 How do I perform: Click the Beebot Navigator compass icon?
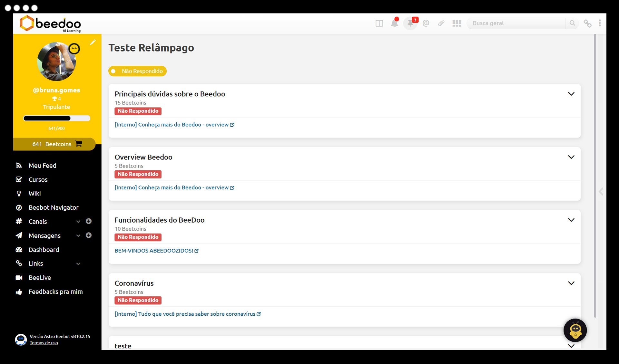pos(19,208)
